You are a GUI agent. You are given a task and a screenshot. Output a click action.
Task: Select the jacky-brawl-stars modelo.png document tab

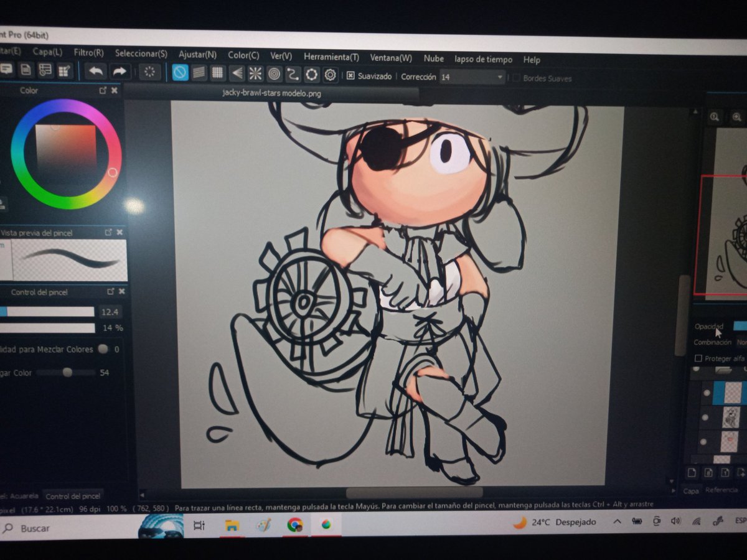coord(271,93)
